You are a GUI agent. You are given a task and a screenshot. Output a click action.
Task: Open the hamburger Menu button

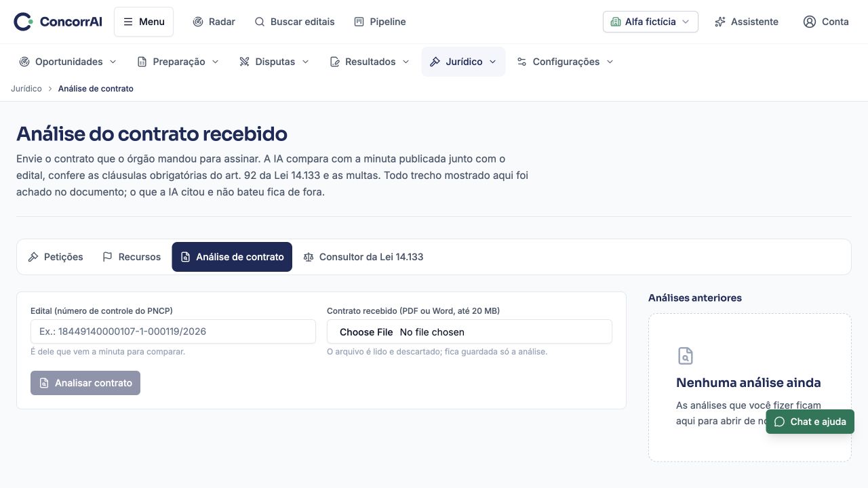click(144, 22)
